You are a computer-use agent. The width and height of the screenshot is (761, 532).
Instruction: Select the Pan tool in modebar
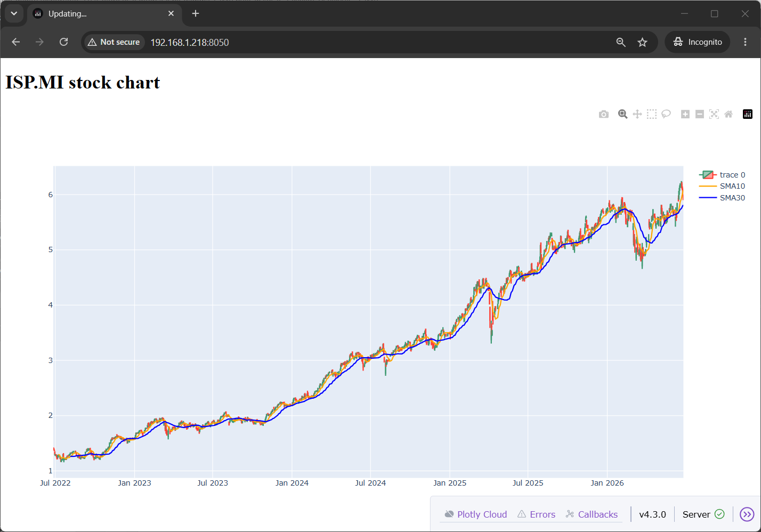[637, 114]
